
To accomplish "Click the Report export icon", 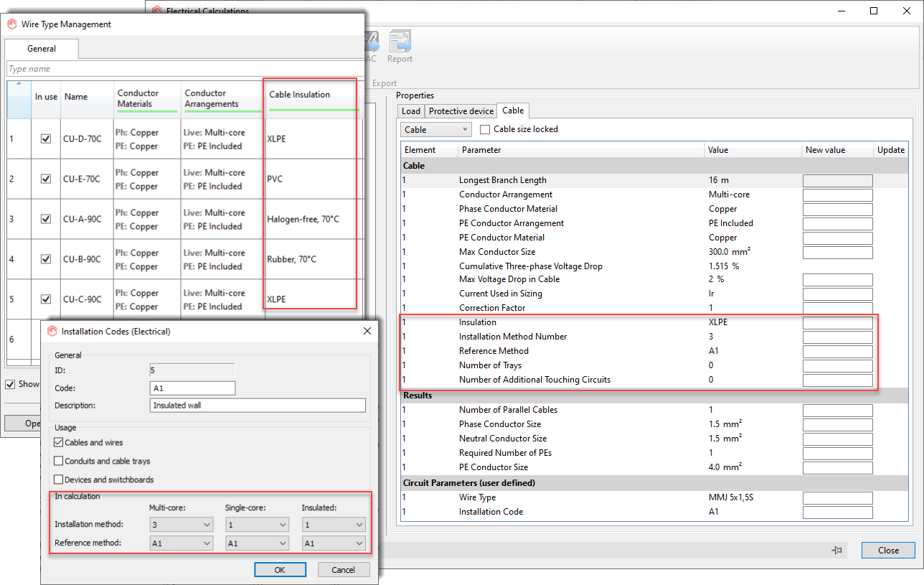I will click(x=400, y=43).
